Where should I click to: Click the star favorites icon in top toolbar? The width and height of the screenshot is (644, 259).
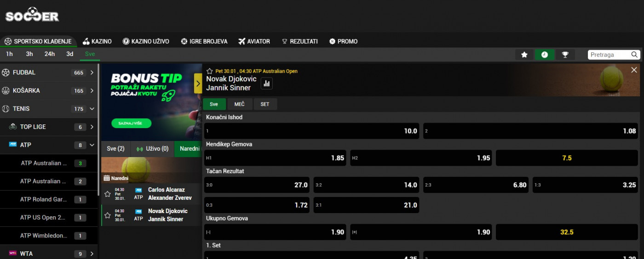pyautogui.click(x=524, y=55)
